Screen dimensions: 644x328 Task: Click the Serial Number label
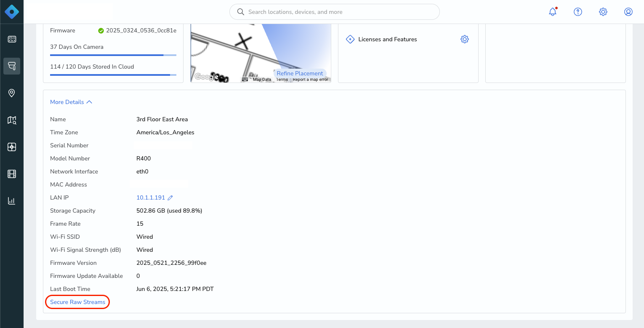[x=69, y=145]
